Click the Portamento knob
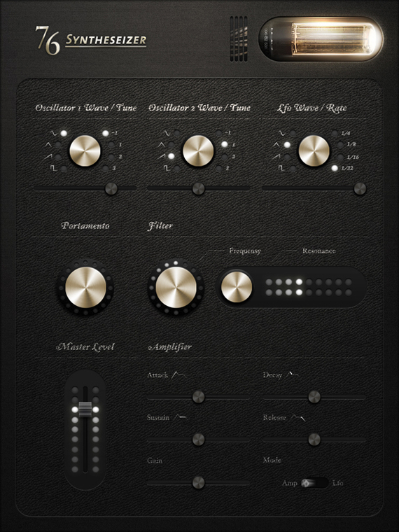Viewport: 399px width, 532px height. pos(85,287)
